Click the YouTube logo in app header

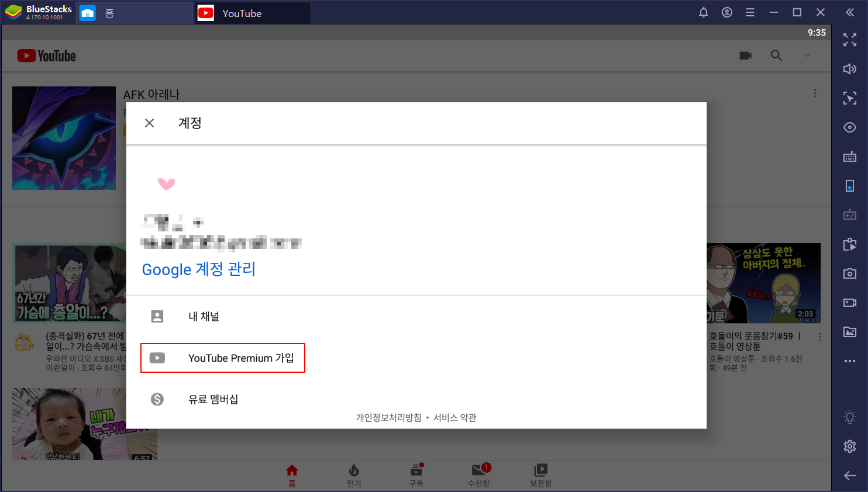click(47, 56)
